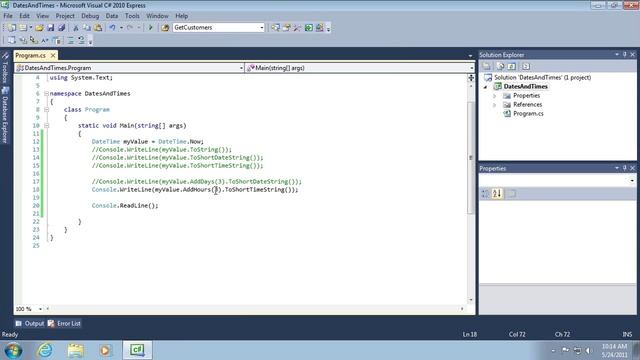Viewport: 640px width, 360px height.
Task: Click View Code icon in Solution Explorer
Action: [x=526, y=66]
